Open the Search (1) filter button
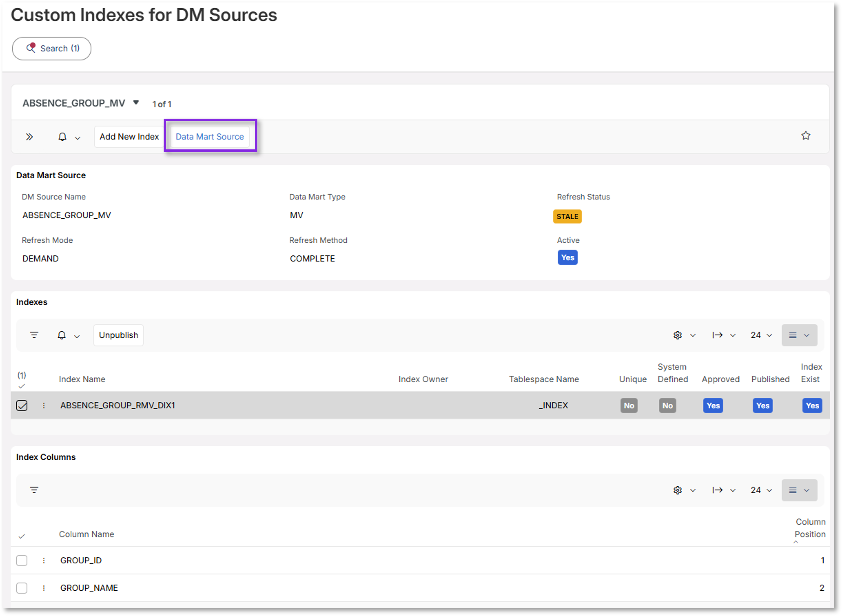This screenshot has height=616, width=842. point(52,49)
